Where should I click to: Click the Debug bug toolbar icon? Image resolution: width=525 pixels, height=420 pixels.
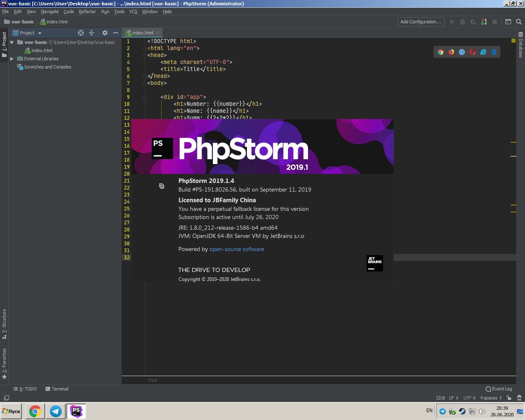click(x=463, y=22)
